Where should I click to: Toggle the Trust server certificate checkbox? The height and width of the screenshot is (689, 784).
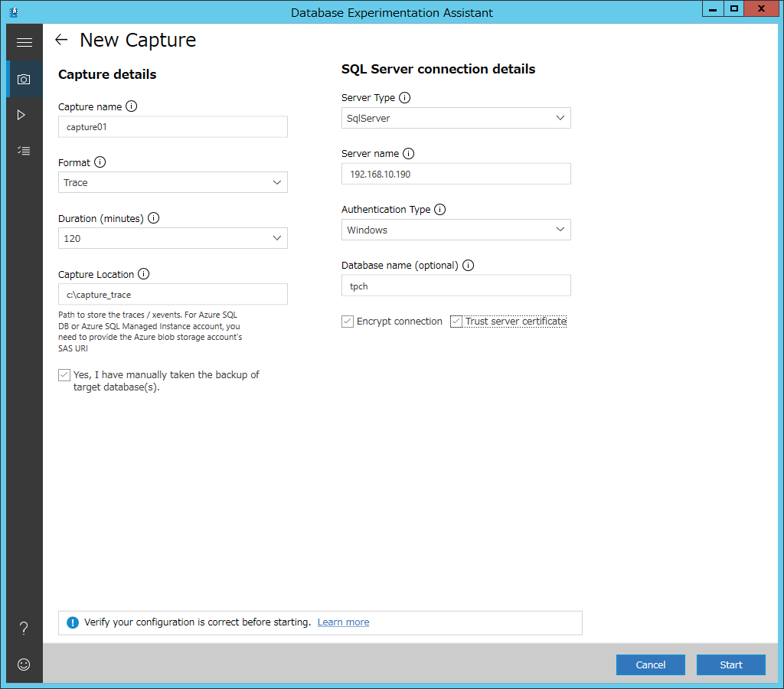click(456, 322)
